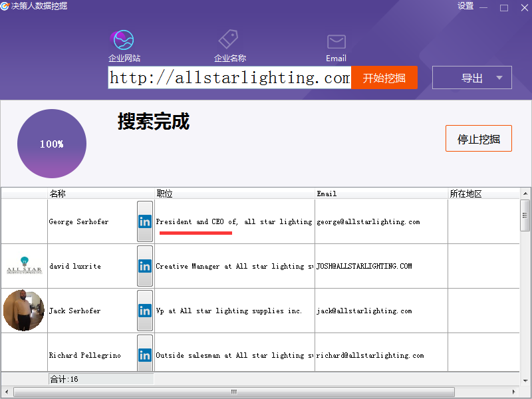Viewport: 532px width, 399px height.
Task: Open david luxrite's LinkedIn icon
Action: point(145,266)
